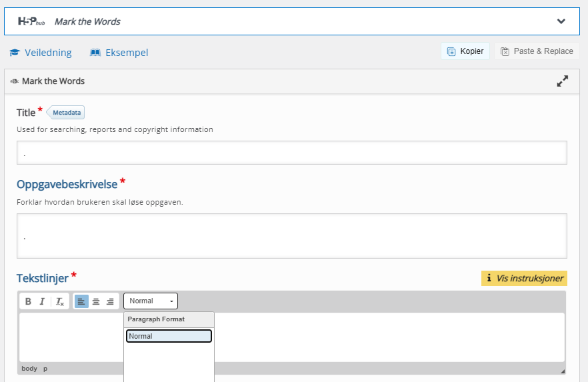This screenshot has height=382, width=588.
Task: Toggle bold formatting in Tekstlinjer editor
Action: 28,301
